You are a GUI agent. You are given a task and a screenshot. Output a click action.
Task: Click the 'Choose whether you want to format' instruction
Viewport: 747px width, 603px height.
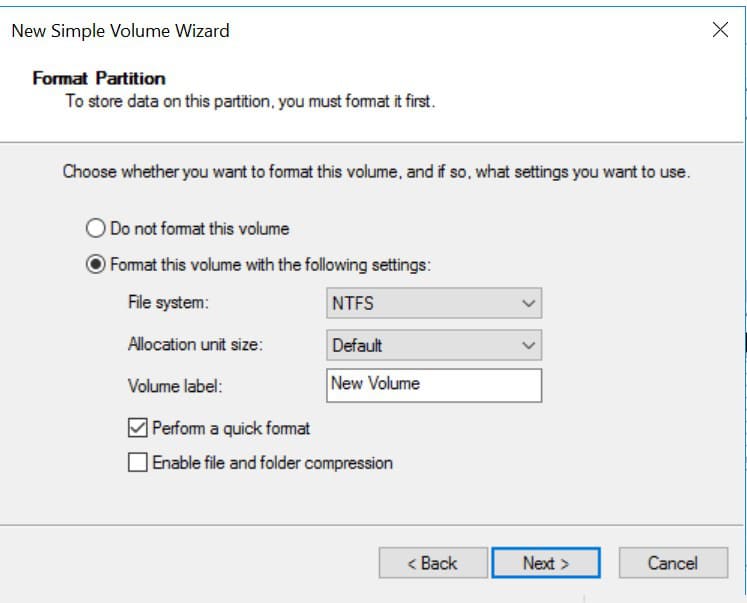(x=376, y=172)
